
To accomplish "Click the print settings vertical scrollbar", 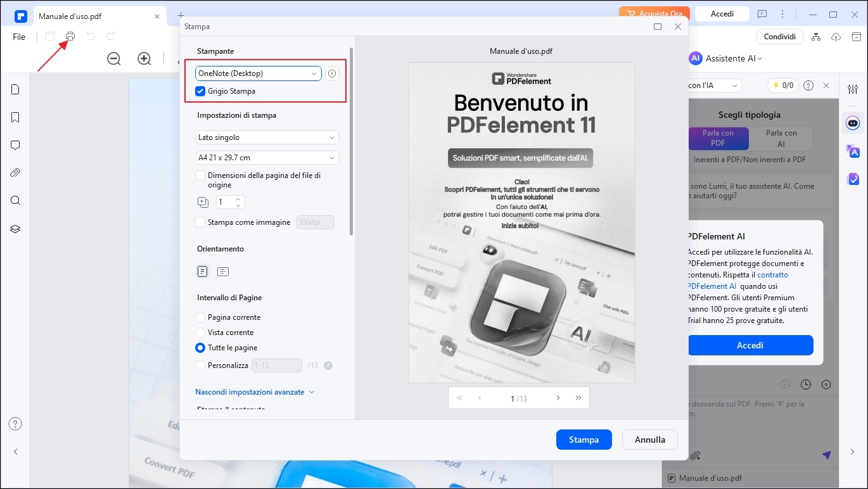I will tap(352, 142).
